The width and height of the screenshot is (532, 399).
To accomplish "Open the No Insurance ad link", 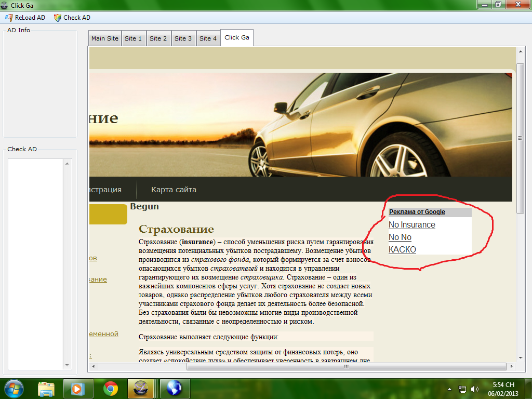I will tap(411, 225).
